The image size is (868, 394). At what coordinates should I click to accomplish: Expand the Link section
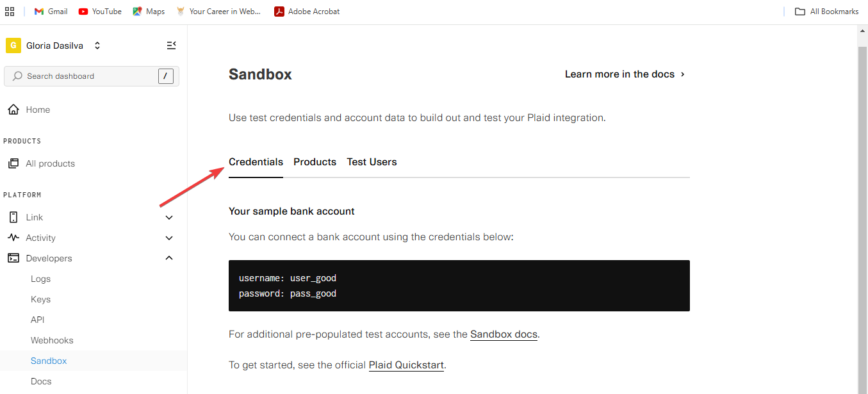pos(168,217)
